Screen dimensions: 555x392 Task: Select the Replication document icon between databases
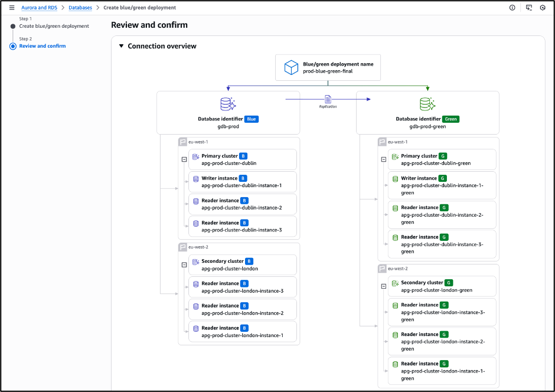(327, 100)
